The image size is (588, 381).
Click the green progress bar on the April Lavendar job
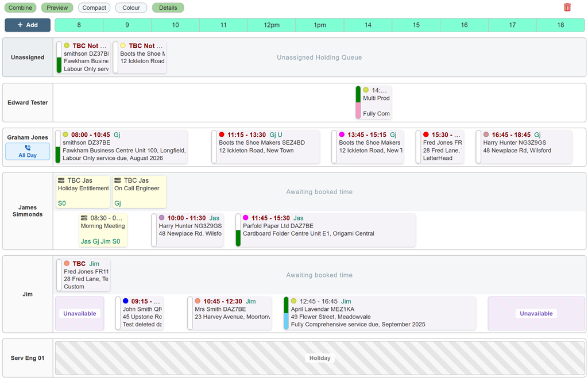pyautogui.click(x=286, y=305)
